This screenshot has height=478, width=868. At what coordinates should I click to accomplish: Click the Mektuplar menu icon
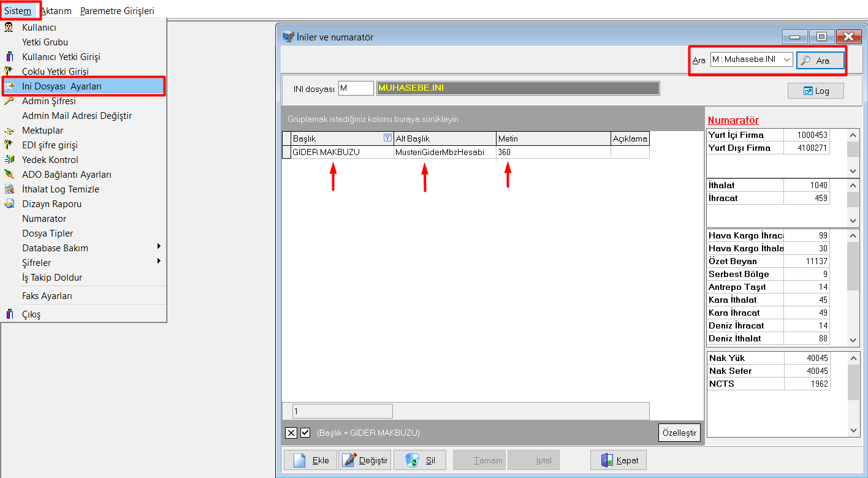[x=9, y=131]
